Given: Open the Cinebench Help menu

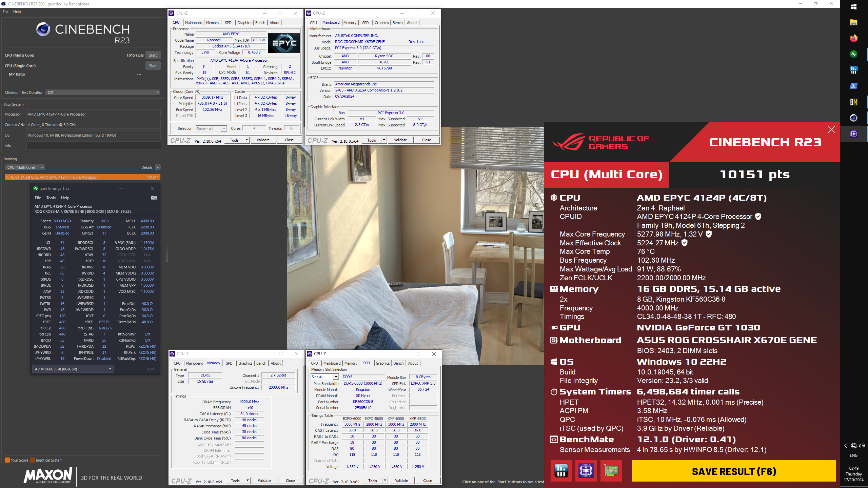Looking at the screenshot, I should tap(17, 12).
